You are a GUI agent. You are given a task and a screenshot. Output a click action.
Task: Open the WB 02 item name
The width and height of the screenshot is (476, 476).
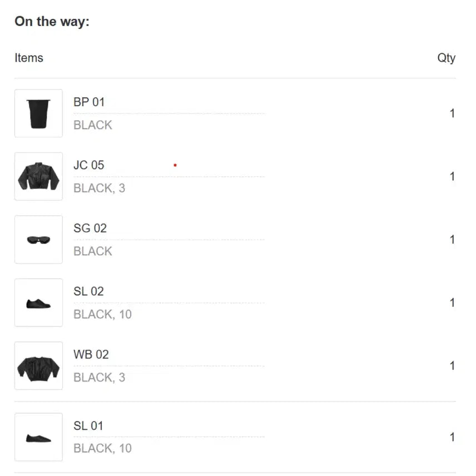tap(91, 355)
